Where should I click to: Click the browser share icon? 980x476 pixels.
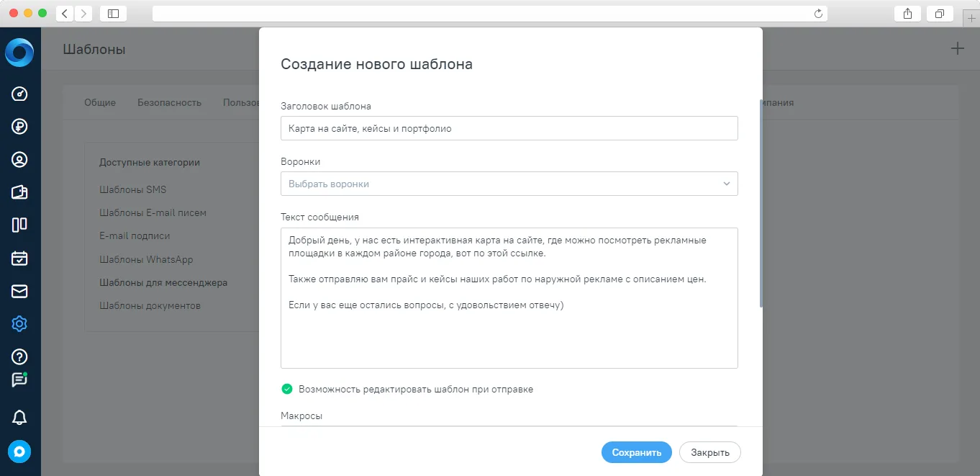tap(907, 13)
